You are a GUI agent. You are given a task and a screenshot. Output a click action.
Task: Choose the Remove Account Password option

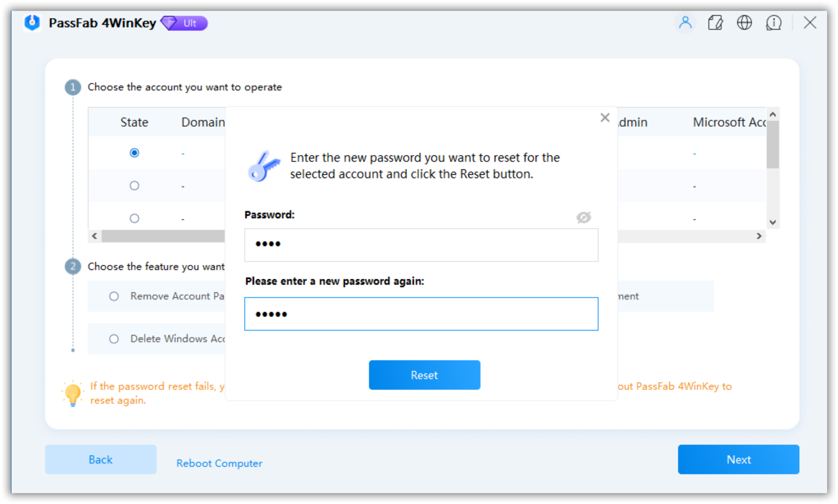click(x=114, y=296)
